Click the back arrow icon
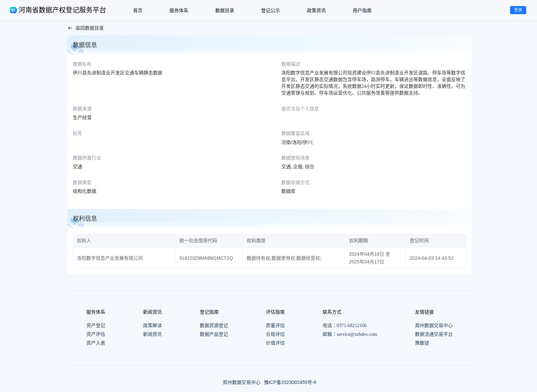Image resolution: width=537 pixels, height=392 pixels. tap(70, 28)
